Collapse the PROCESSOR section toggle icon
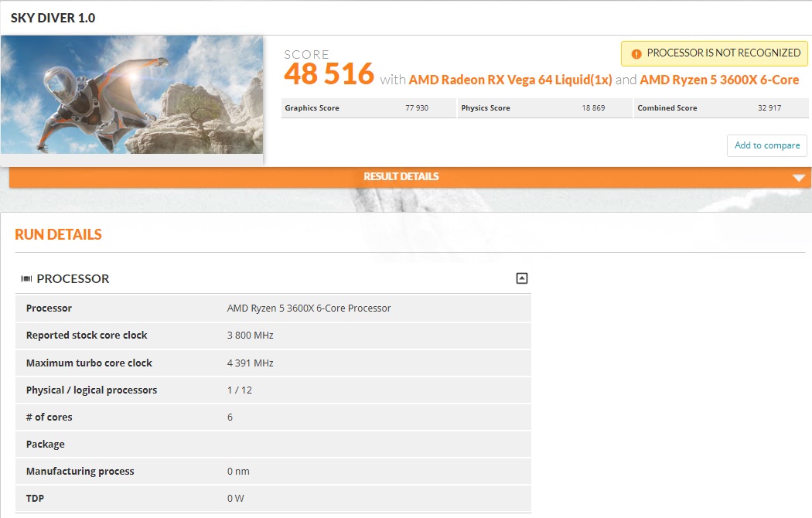 pyautogui.click(x=521, y=278)
